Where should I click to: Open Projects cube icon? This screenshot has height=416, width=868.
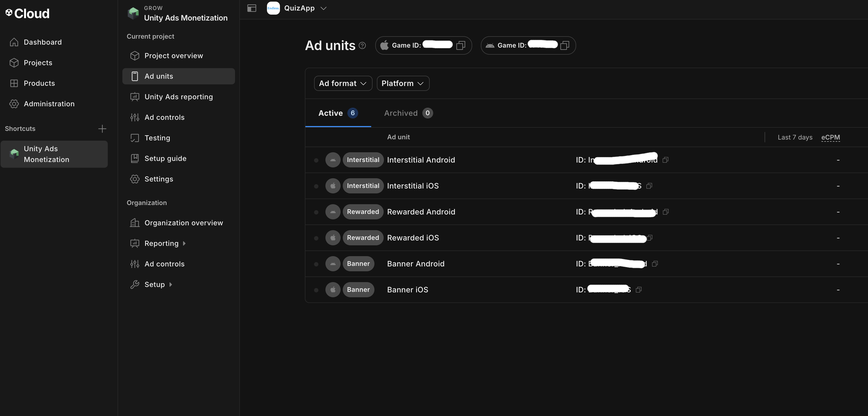point(14,62)
